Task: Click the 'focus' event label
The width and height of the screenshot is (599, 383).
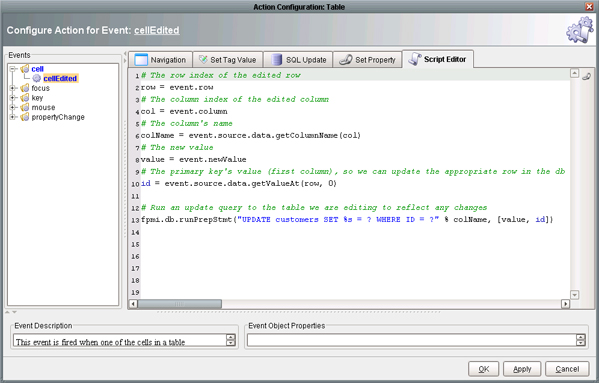Action: [x=40, y=88]
